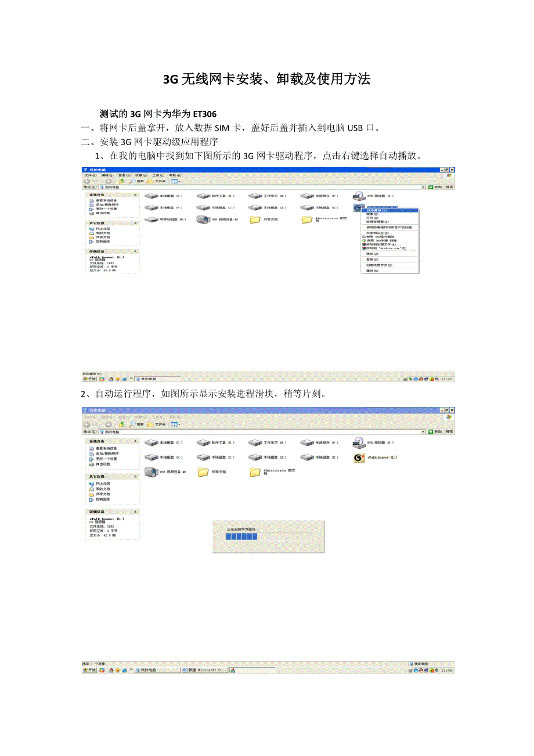Click 添加/删除程序 link in lower window sidebar
Screen dimensions: 534x756
[x=107, y=453]
